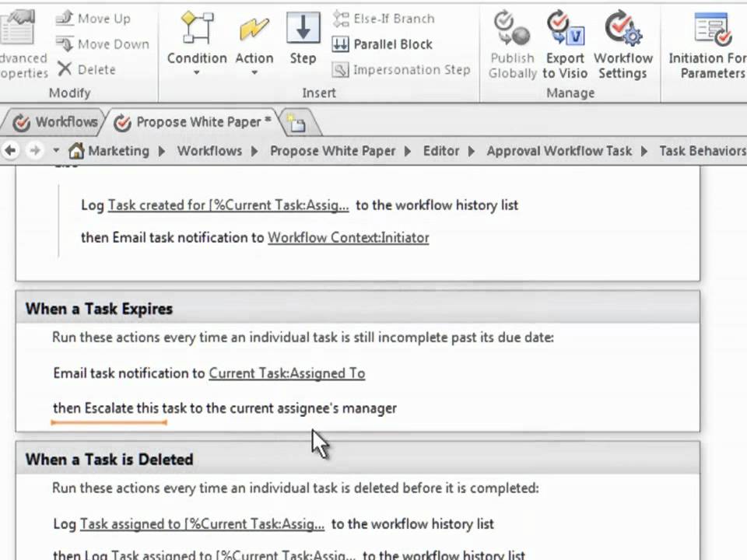Click the Condition icon
The width and height of the screenshot is (747, 560).
click(x=197, y=28)
